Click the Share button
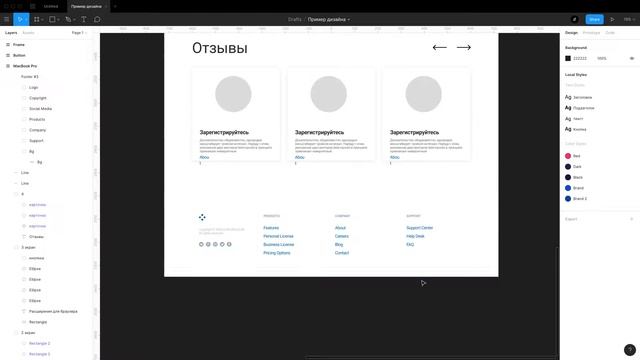The image size is (640, 360). [x=594, y=19]
